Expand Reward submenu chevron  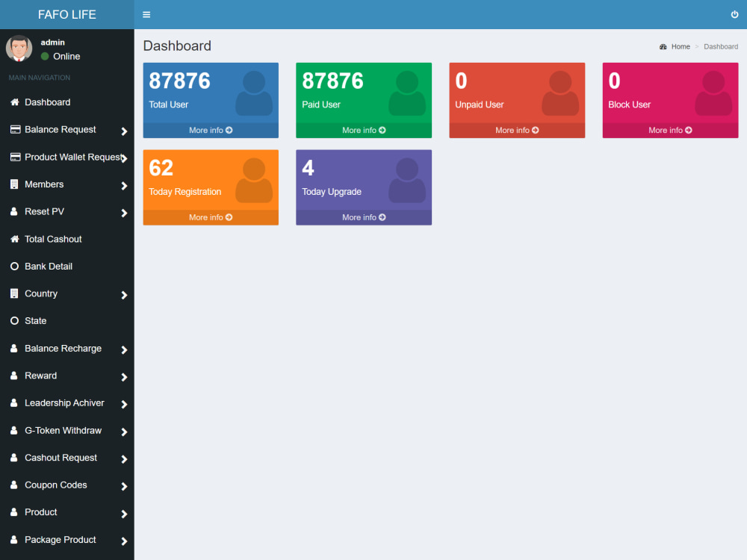(124, 377)
